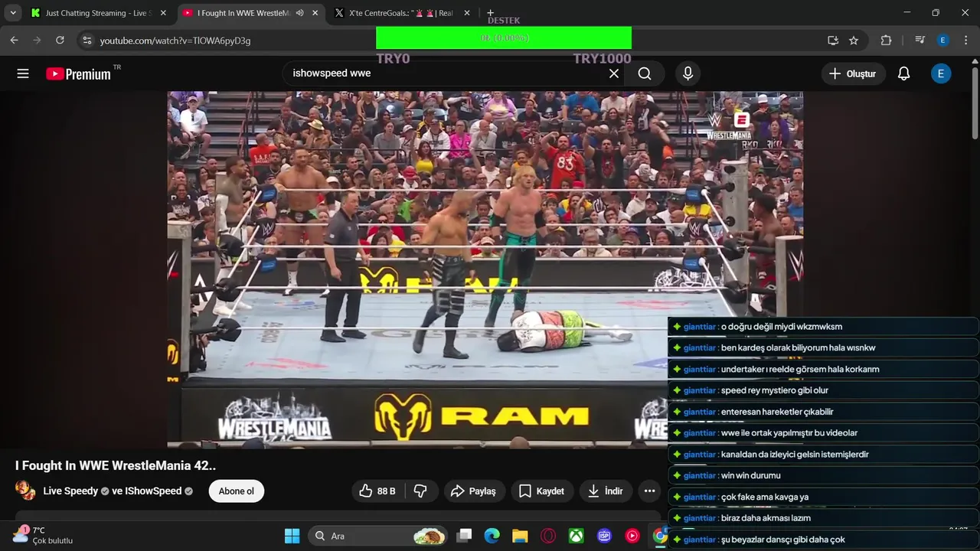The image size is (980, 551).
Task: Install app icon in address bar
Action: tap(833, 40)
